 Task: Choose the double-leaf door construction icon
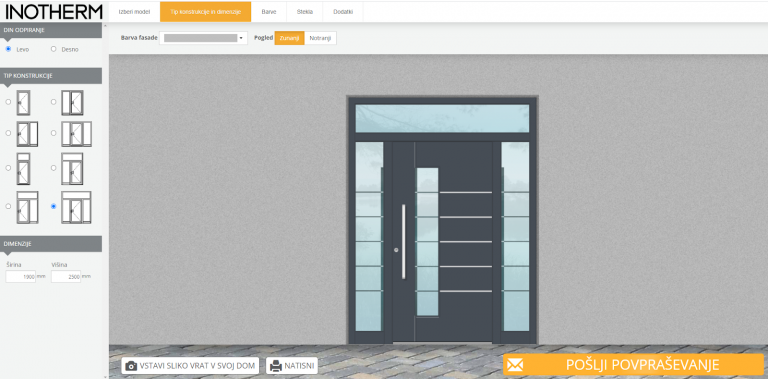72,102
